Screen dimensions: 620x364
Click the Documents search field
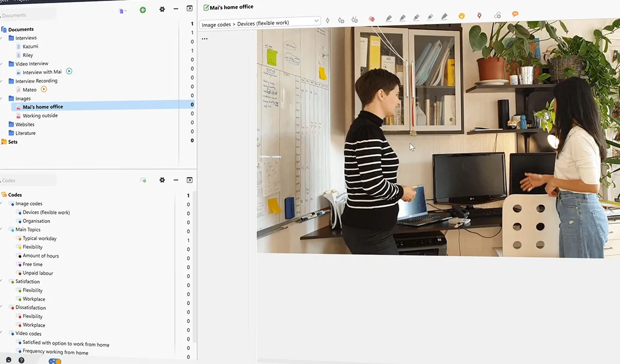click(x=28, y=15)
